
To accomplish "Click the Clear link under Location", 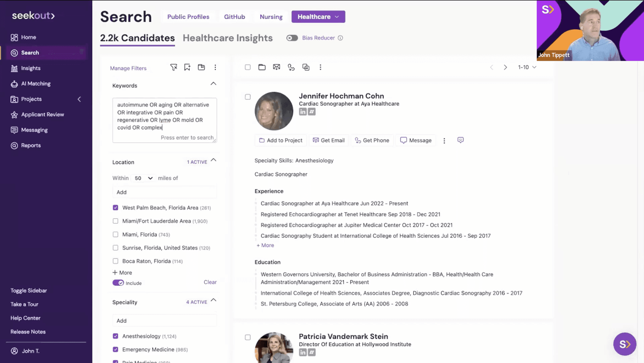I will pos(210,282).
